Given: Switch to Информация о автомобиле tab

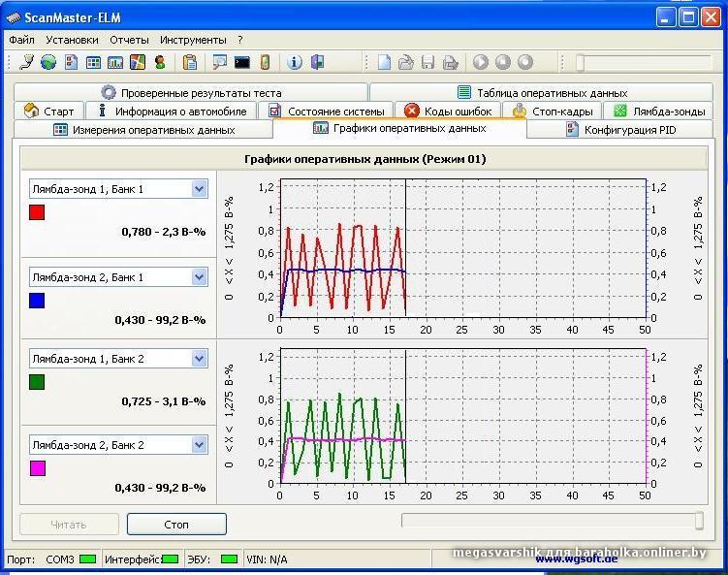Looking at the screenshot, I should (171, 111).
